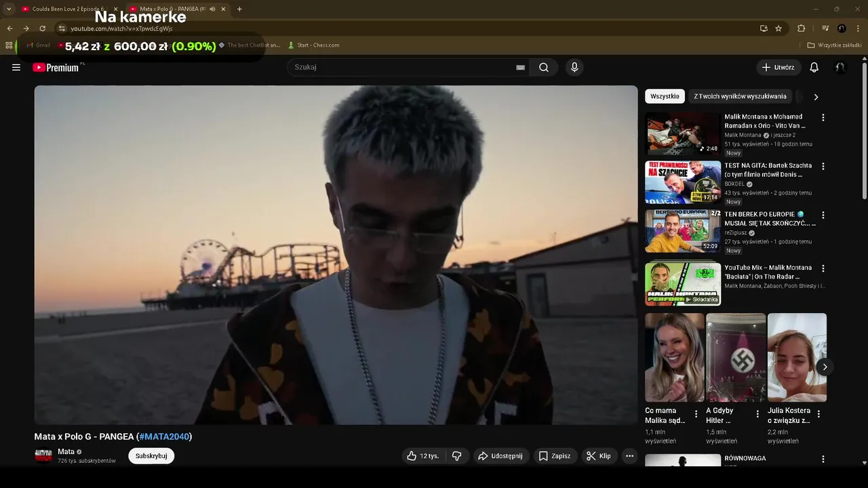This screenshot has height=488, width=868.
Task: Open options for YouTube Mix Malik Montana
Action: click(823, 268)
